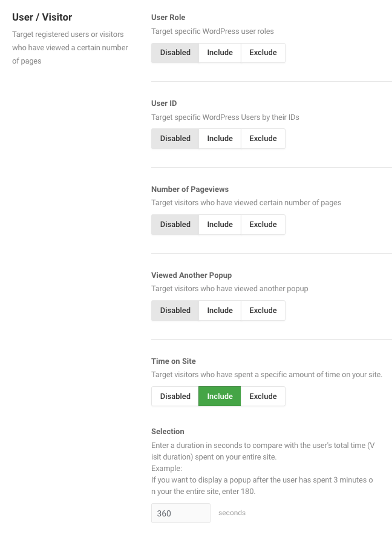Click the green Include button for Time on Site

(x=220, y=397)
